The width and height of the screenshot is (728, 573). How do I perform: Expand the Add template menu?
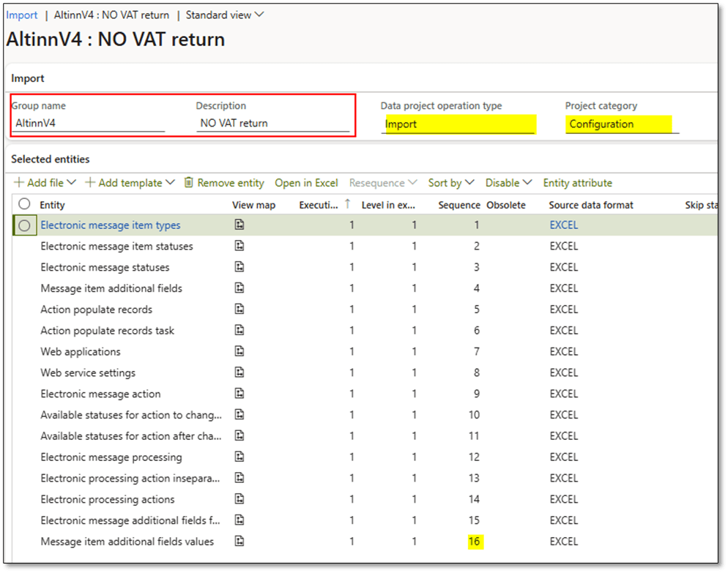(130, 183)
